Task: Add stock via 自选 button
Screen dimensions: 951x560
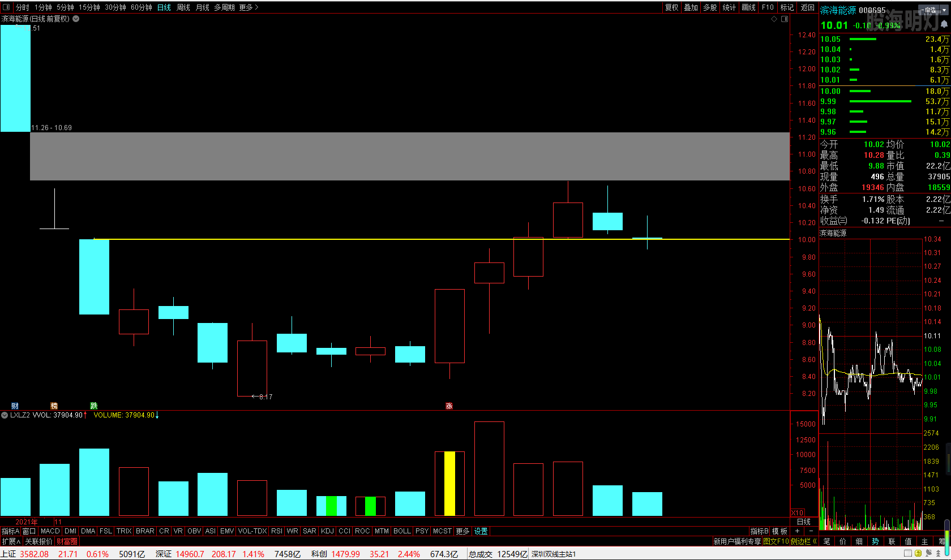Action: click(x=929, y=10)
